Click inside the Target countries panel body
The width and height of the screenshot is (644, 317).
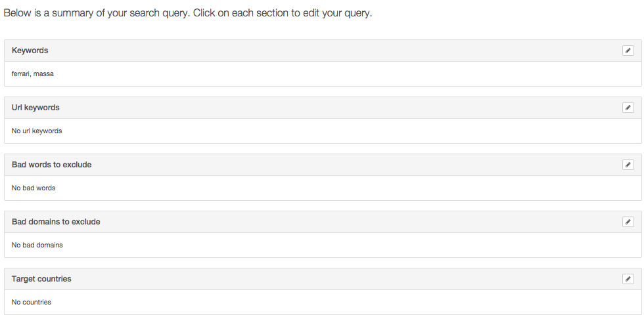point(329,303)
